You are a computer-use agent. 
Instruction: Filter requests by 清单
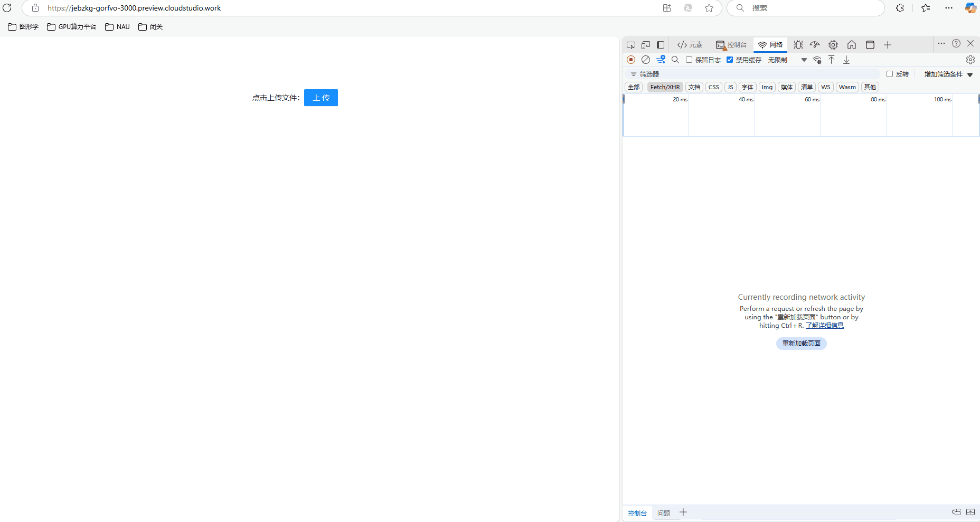(807, 87)
